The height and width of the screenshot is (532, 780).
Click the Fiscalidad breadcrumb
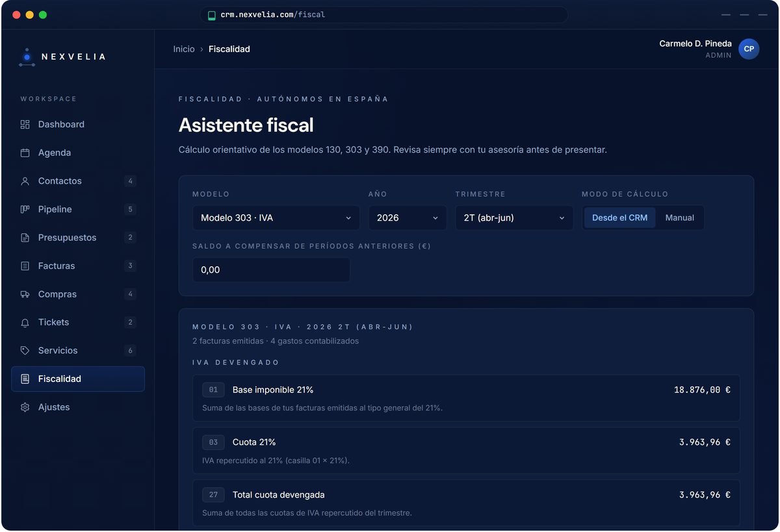point(229,49)
